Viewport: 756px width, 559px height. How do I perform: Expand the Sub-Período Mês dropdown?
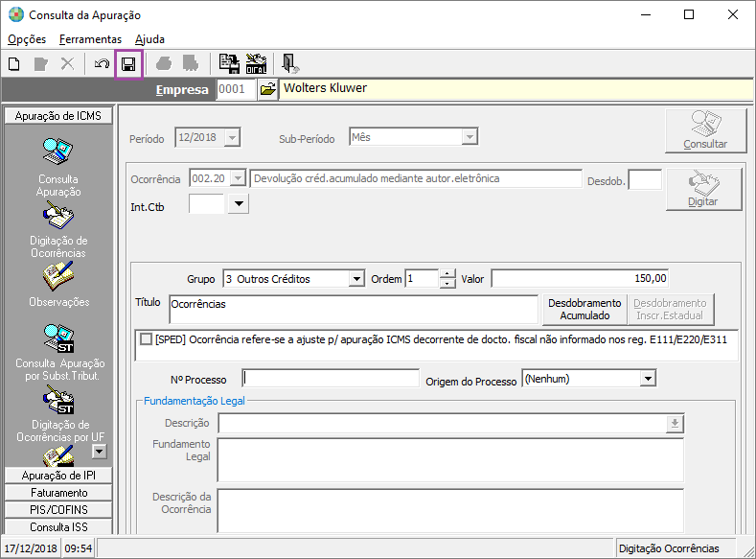[470, 137]
